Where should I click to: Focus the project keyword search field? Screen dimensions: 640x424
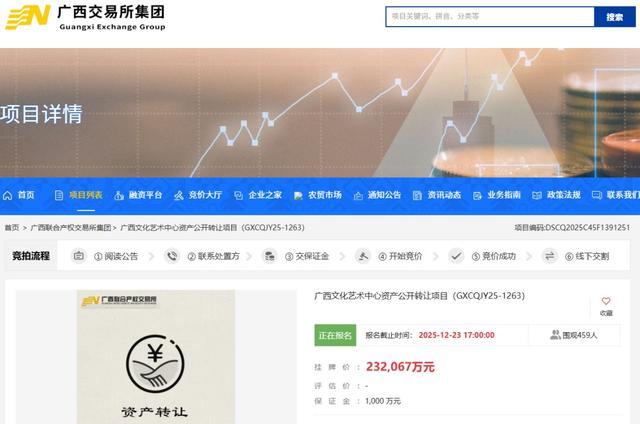click(490, 17)
